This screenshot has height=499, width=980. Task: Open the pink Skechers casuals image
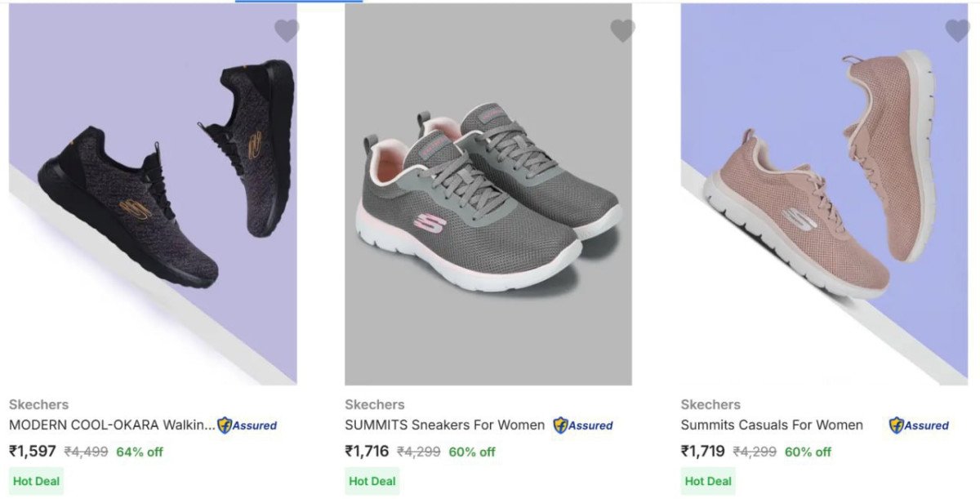coord(824,194)
